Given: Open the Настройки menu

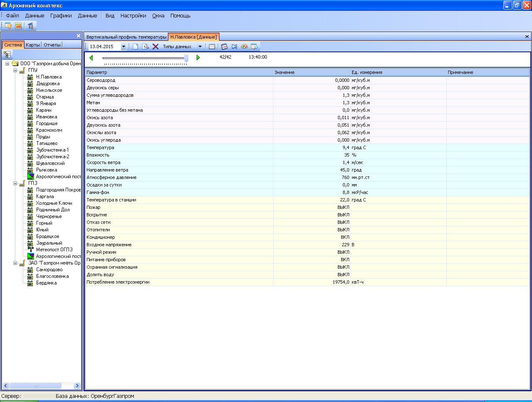Looking at the screenshot, I should [133, 15].
